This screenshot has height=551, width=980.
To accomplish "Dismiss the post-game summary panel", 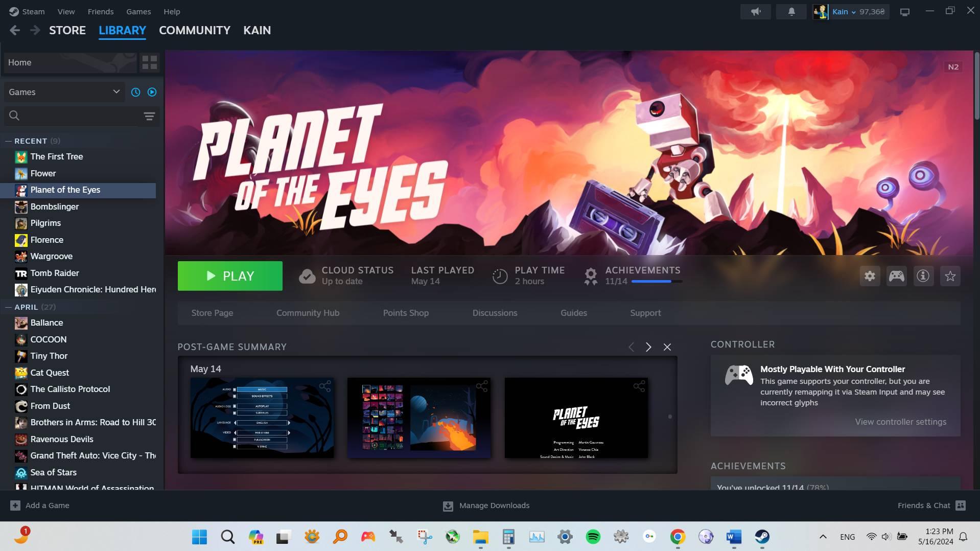I will 667,347.
